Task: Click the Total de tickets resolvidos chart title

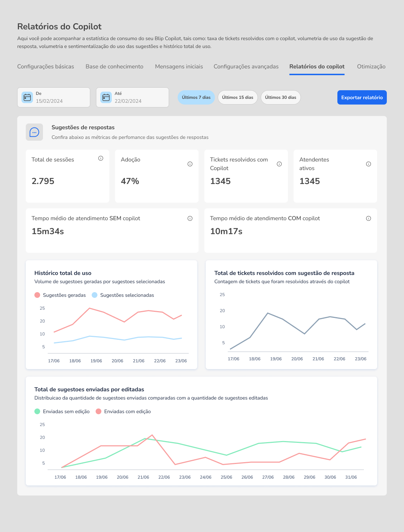Action: point(284,273)
